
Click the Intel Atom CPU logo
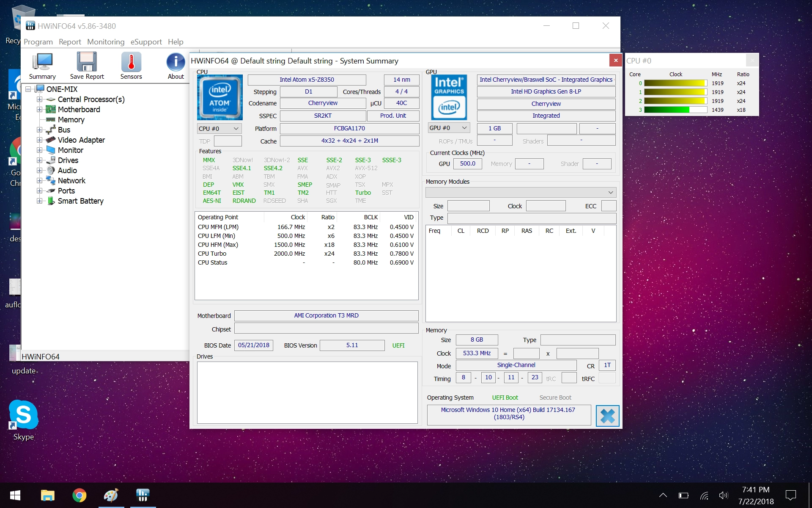click(219, 97)
